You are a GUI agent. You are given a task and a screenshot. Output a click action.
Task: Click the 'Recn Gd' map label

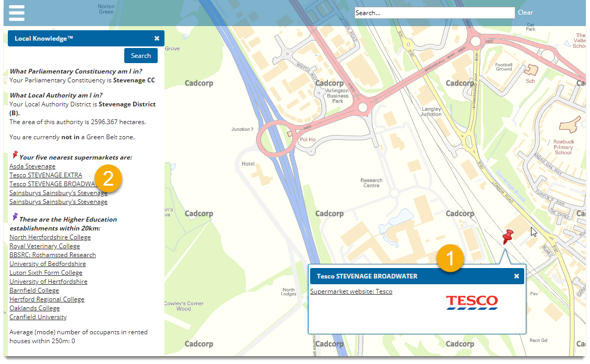(538, 341)
